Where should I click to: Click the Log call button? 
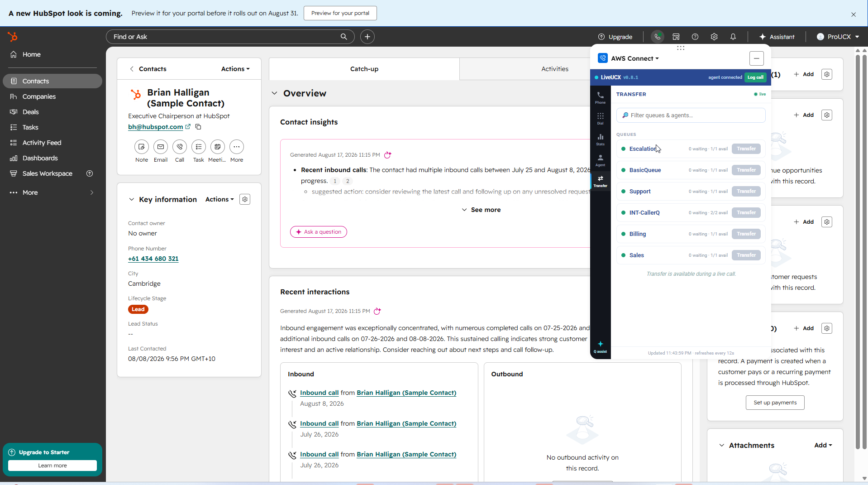[755, 77]
